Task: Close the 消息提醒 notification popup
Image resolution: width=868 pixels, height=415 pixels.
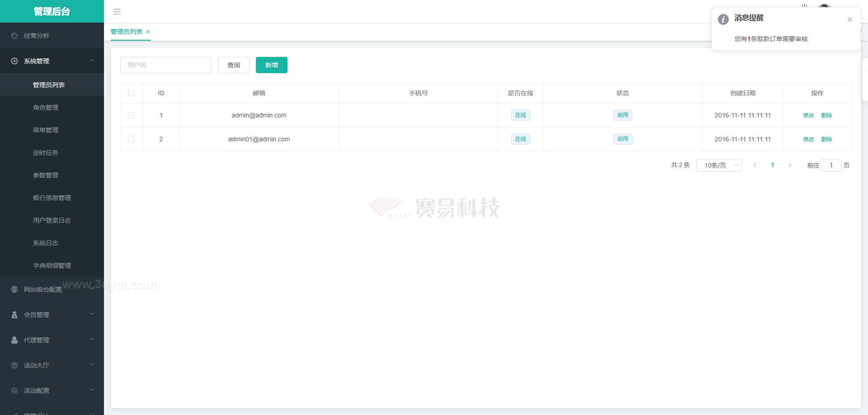Action: tap(849, 19)
